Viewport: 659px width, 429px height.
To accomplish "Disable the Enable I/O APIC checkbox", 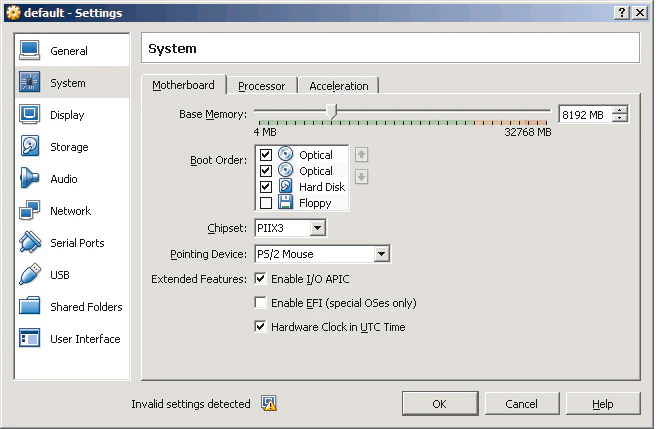I will click(261, 279).
